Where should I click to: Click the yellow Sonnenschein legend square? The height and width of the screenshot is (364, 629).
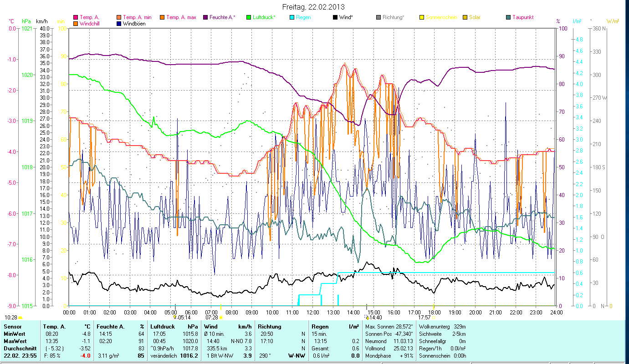pos(421,17)
